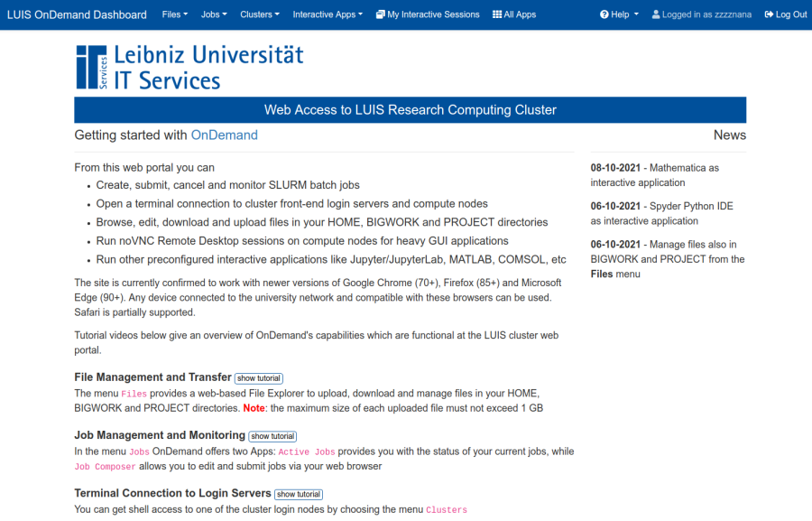Open the Help dropdown caret
The width and height of the screenshot is (812, 521).
(x=636, y=14)
